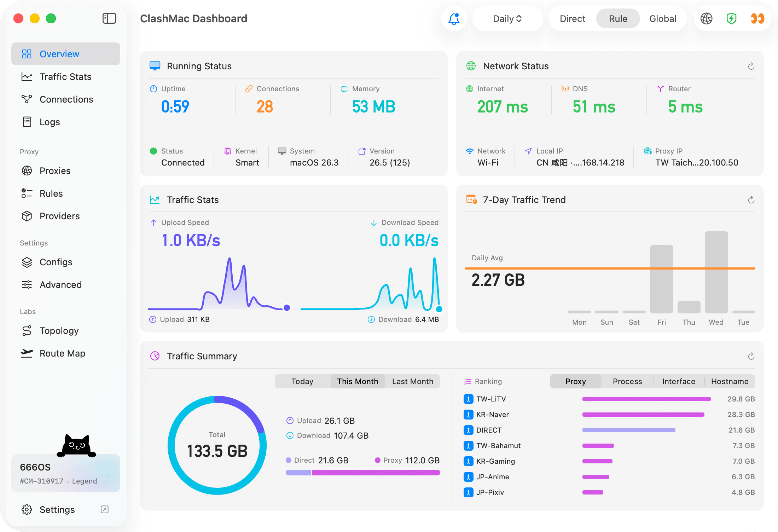Click the Fri bar in traffic trend
This screenshot has height=532, width=778.
tap(661, 279)
